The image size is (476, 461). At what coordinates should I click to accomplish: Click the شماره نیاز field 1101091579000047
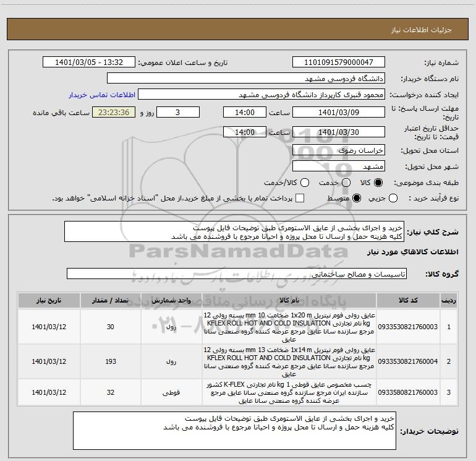coord(339,62)
